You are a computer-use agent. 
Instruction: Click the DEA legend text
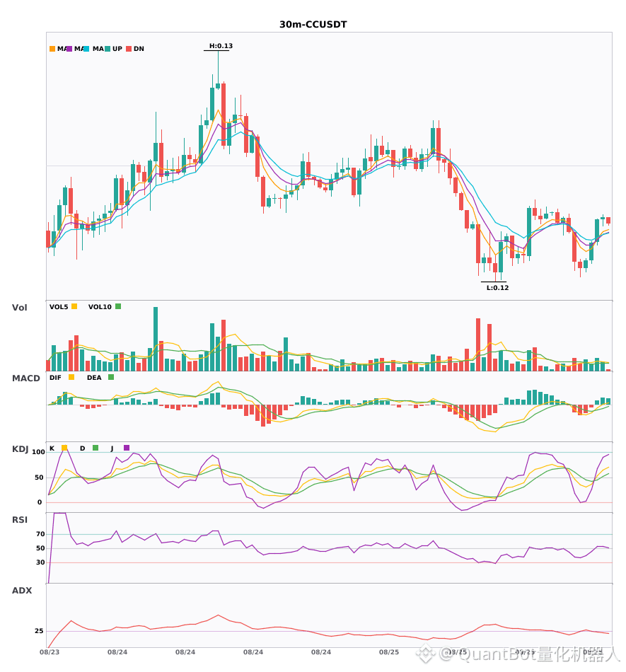pos(94,378)
